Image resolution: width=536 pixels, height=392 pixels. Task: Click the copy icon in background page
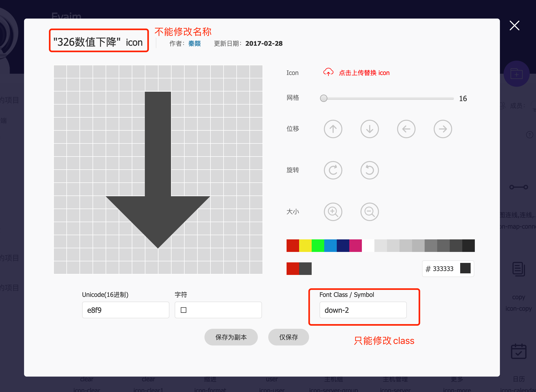(x=518, y=269)
